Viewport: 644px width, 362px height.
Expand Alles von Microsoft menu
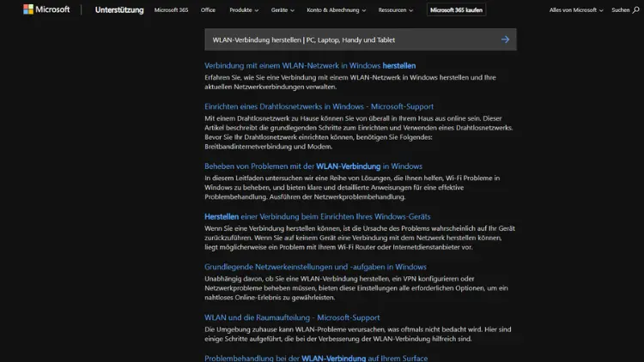point(575,10)
